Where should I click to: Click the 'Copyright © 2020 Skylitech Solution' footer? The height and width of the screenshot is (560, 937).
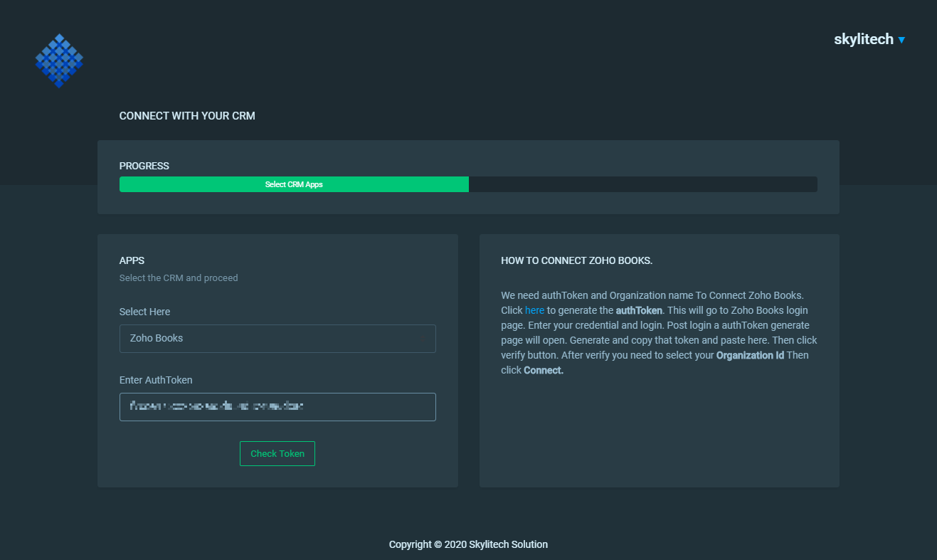point(468,544)
